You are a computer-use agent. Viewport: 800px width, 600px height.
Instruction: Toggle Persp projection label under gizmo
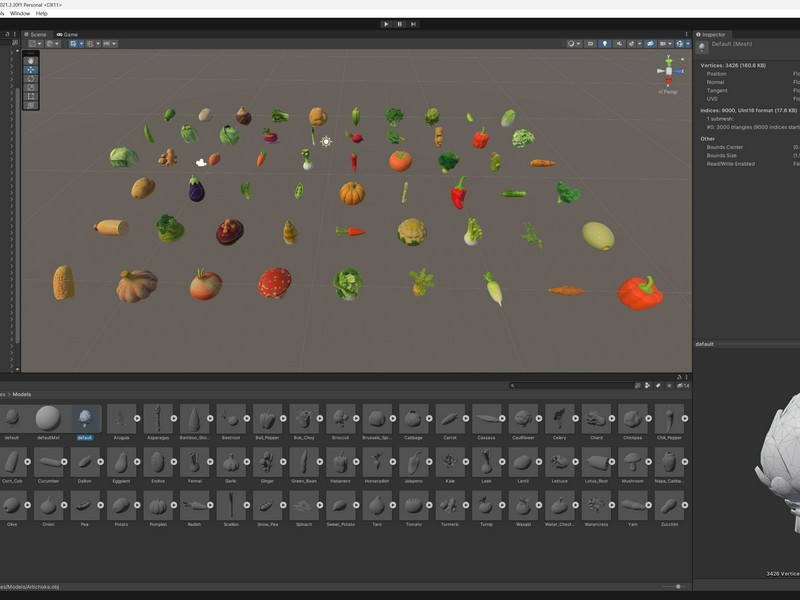coord(668,92)
